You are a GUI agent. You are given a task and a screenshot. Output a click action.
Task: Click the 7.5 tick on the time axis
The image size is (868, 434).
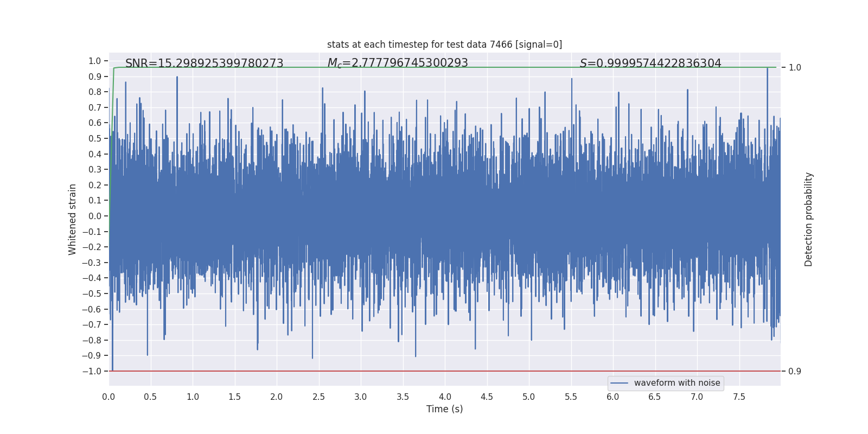739,397
